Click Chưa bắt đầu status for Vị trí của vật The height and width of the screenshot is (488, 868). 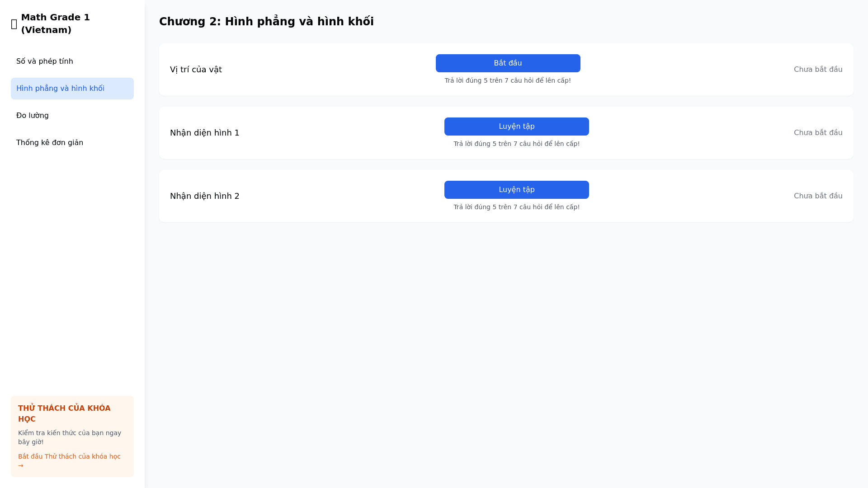[x=818, y=70]
